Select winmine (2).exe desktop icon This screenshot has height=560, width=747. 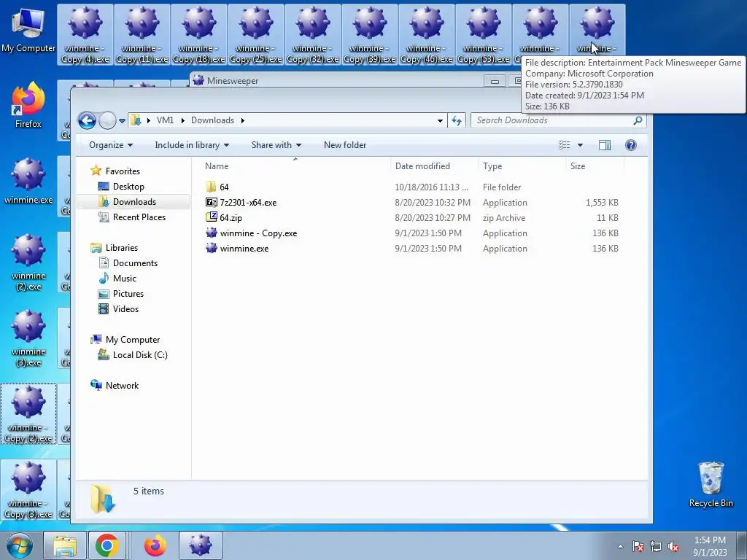28,262
